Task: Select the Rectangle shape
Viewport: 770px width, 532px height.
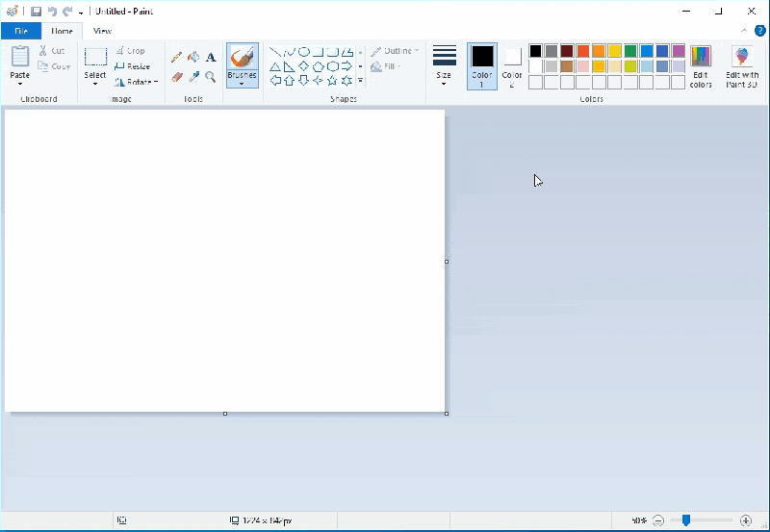Action: tap(319, 52)
